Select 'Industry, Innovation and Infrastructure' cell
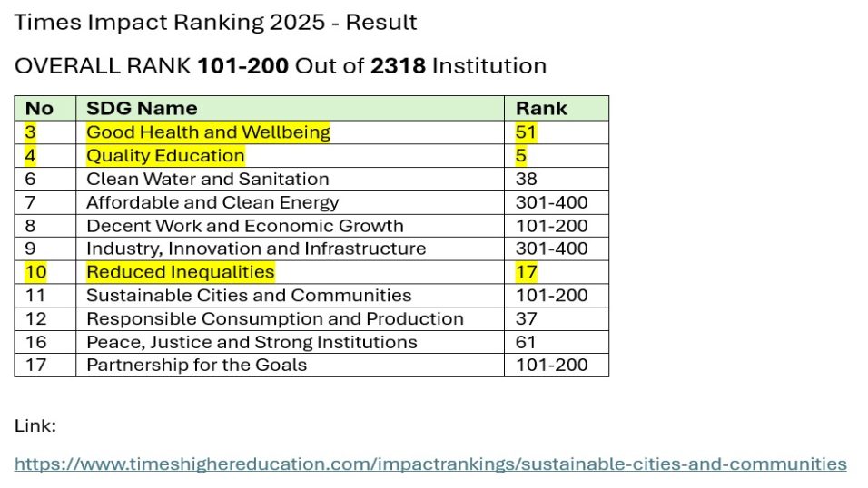Image resolution: width=868 pixels, height=488 pixels. [x=290, y=249]
